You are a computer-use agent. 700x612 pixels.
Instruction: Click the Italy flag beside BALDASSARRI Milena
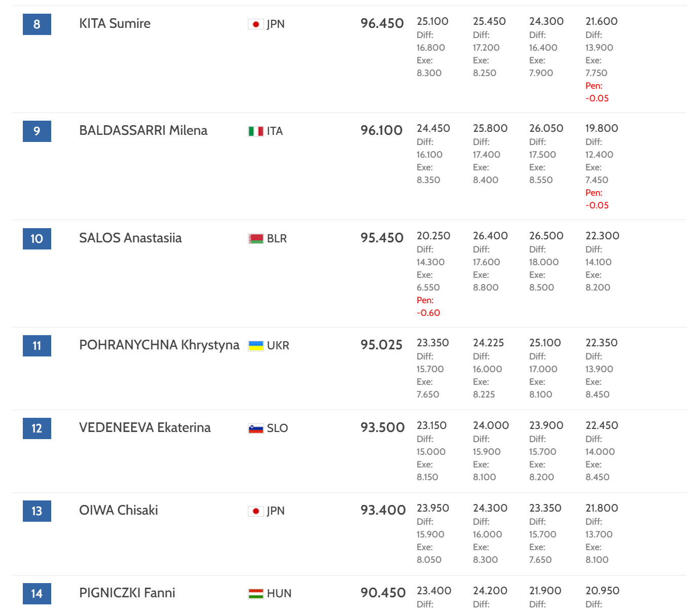255,131
